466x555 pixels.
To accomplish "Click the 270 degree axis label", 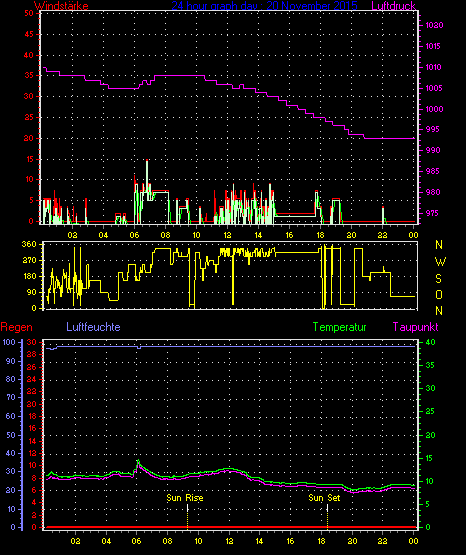I will click(x=29, y=260).
